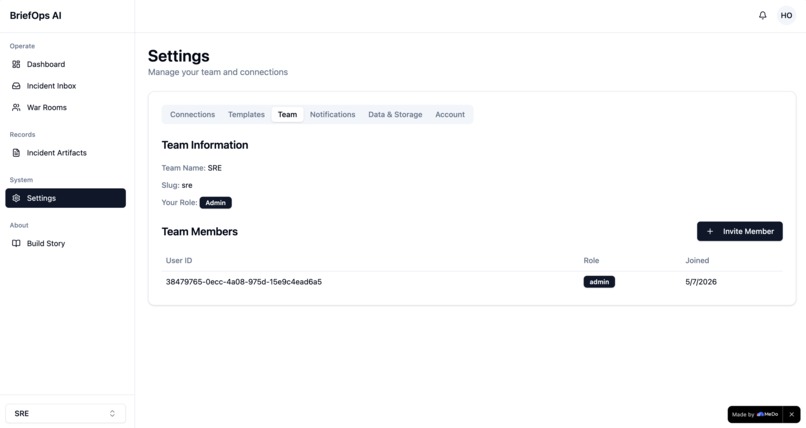The height and width of the screenshot is (428, 806).
Task: Switch to the Account tab
Action: pos(450,115)
